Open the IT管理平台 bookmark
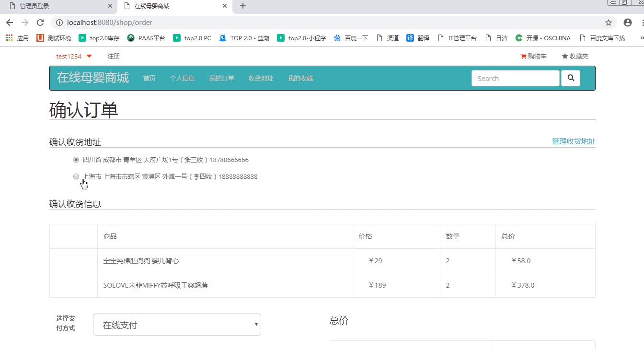 pos(457,38)
